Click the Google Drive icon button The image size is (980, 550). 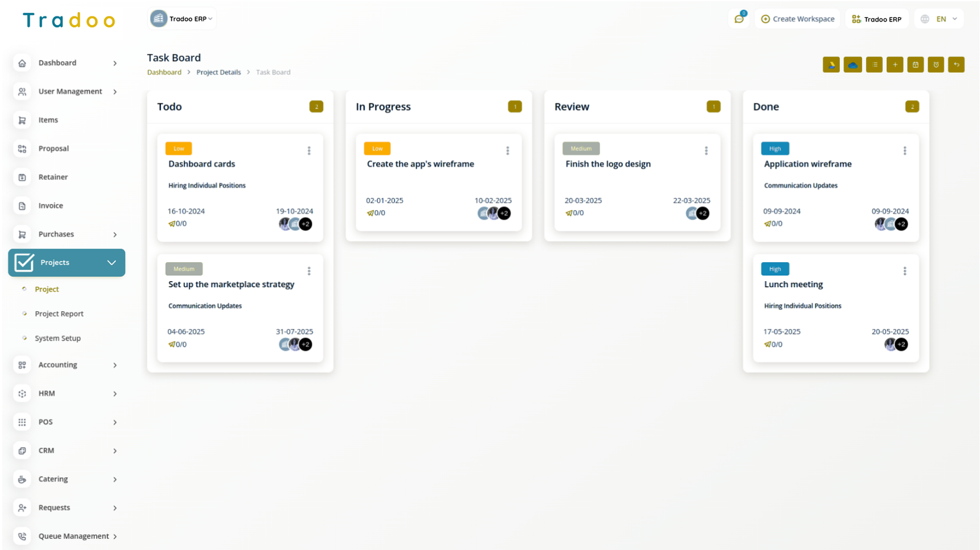(x=831, y=65)
